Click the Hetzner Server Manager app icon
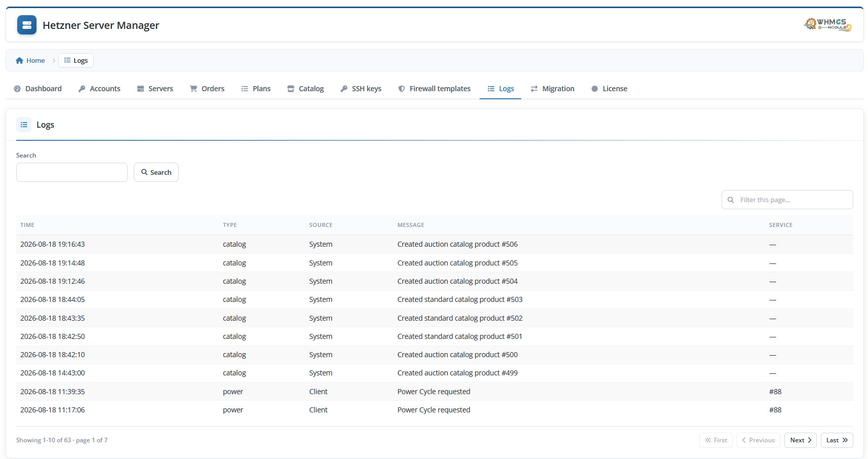Screen dimensions: 868x459 [x=27, y=25]
